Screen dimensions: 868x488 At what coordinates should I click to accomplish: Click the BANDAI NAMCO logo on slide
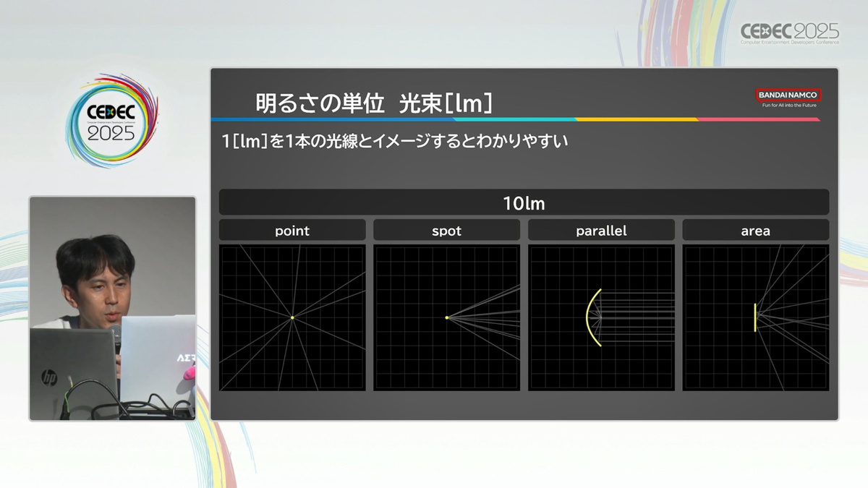(x=788, y=95)
